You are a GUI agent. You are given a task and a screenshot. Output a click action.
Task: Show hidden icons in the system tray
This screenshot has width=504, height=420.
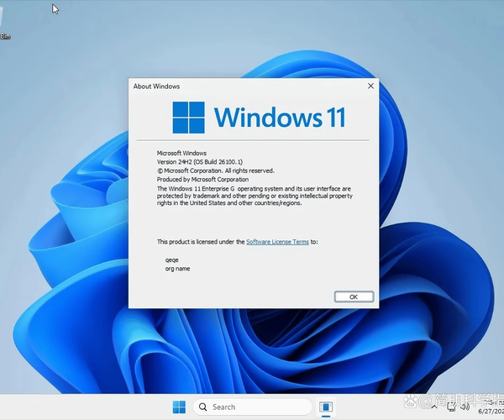[434, 407]
